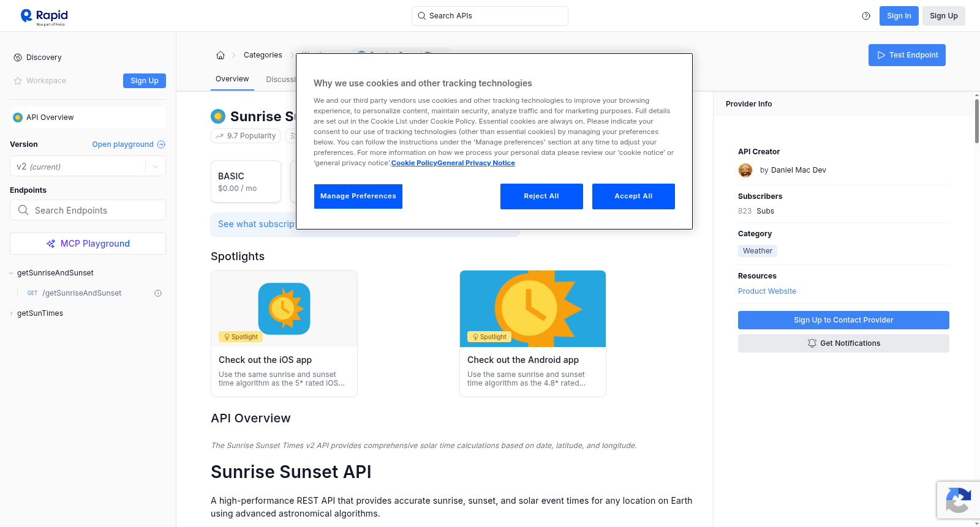The height and width of the screenshot is (527, 980).
Task: Click the Search Endpoints magnifier icon
Action: point(23,210)
